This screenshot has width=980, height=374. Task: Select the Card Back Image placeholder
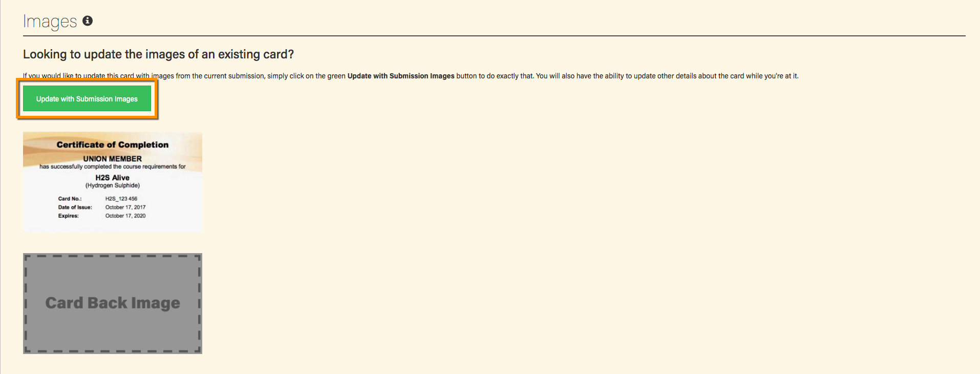[x=113, y=303]
